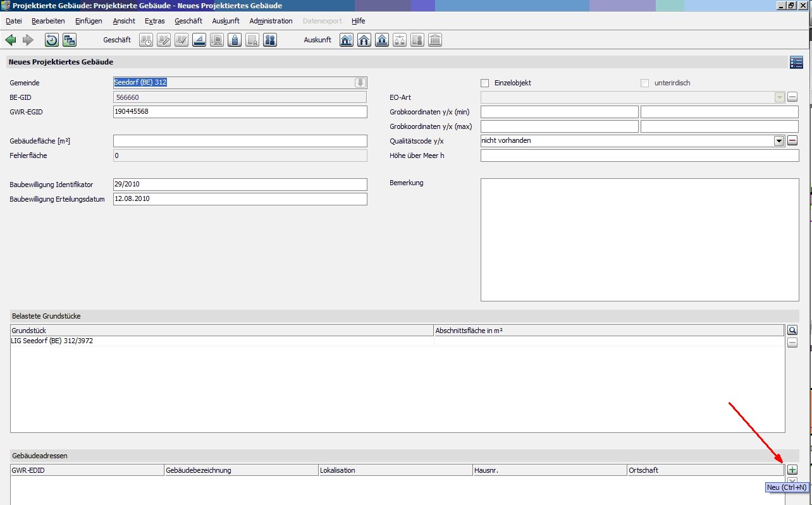812x505 pixels.
Task: Click the arrow icon in Gemeinde field
Action: [x=360, y=83]
